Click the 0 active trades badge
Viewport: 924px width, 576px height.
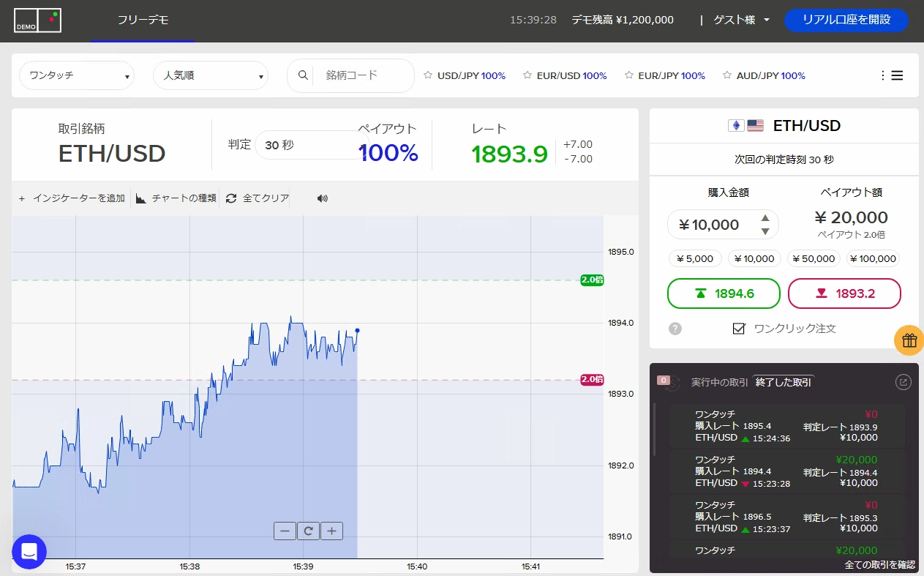pyautogui.click(x=664, y=380)
